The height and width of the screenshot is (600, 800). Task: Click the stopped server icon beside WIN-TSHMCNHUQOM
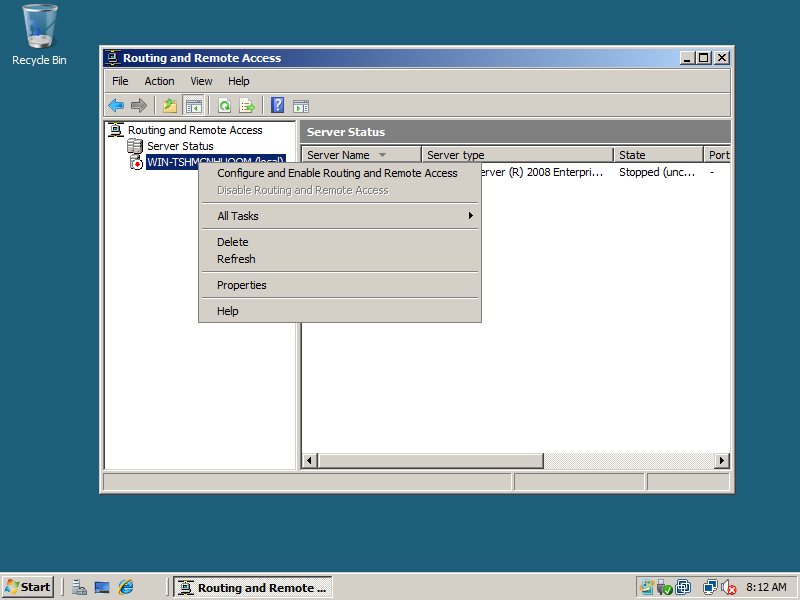point(136,162)
